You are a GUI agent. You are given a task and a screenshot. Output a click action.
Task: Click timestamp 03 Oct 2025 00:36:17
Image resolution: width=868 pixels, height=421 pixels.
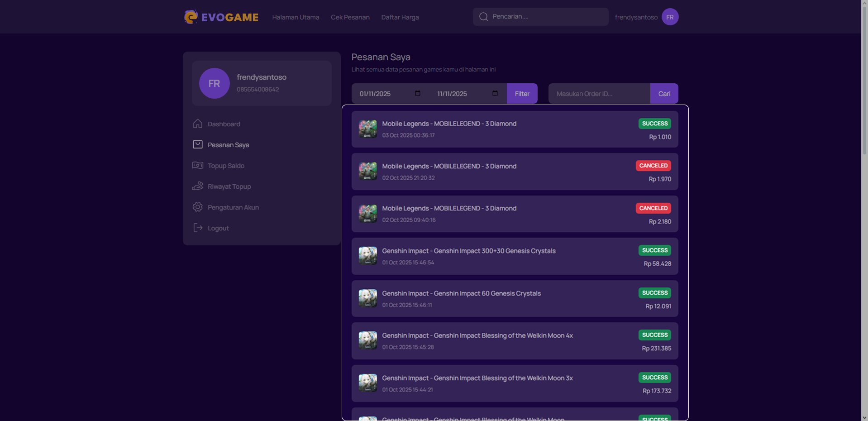(x=408, y=135)
